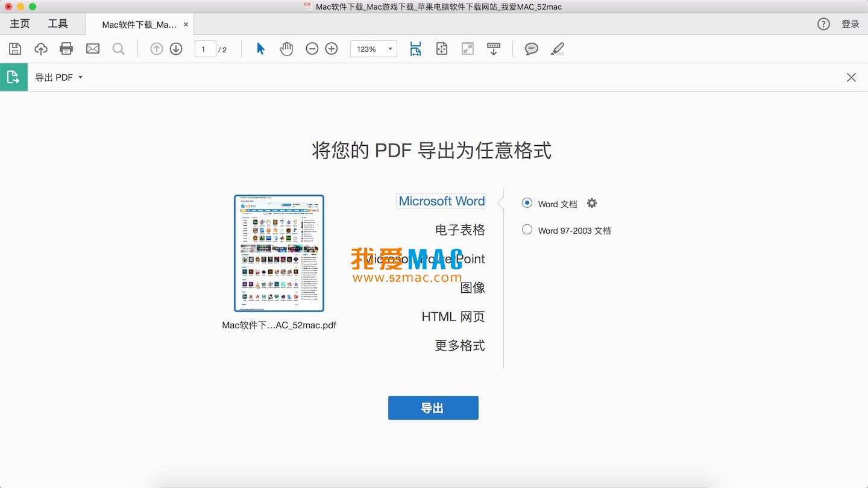Image resolution: width=868 pixels, height=488 pixels.
Task: Click the Save file icon
Action: (15, 49)
